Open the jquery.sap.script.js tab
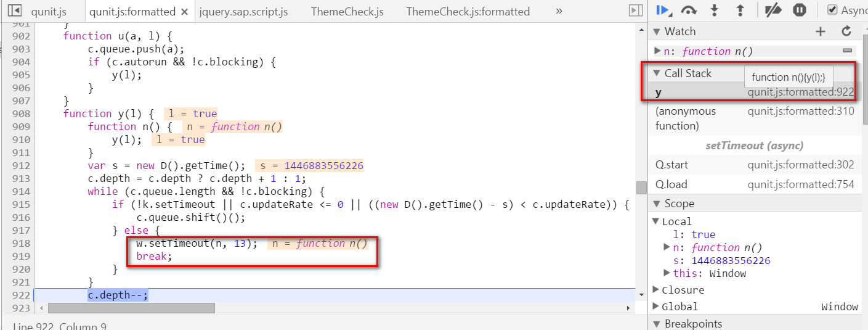Image resolution: width=868 pixels, height=330 pixels. click(x=243, y=12)
